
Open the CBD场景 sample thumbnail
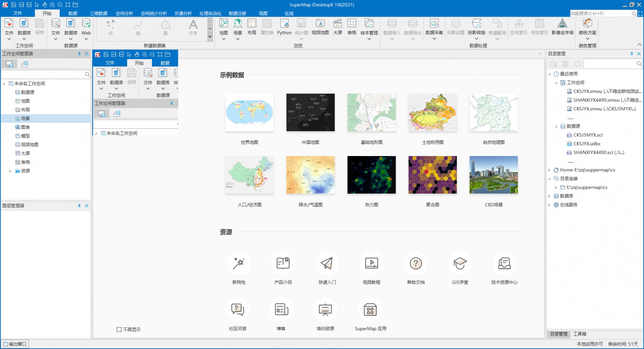[494, 175]
